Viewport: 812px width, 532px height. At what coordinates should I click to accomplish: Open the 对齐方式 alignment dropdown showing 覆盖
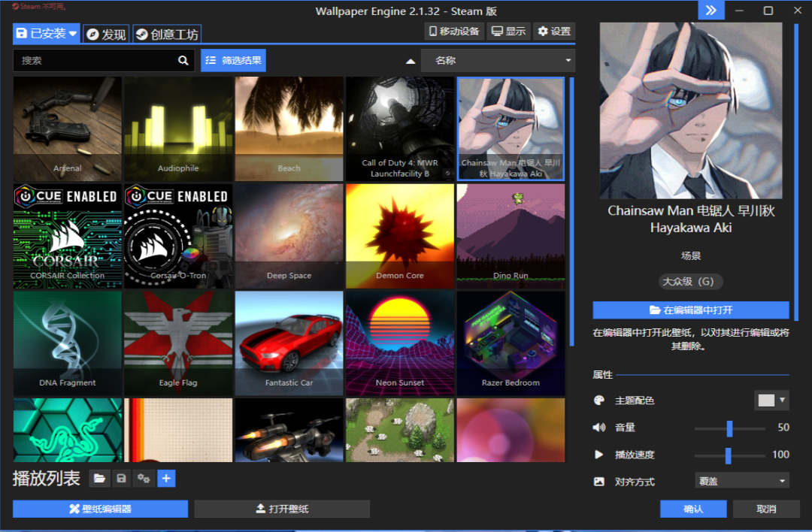click(741, 480)
